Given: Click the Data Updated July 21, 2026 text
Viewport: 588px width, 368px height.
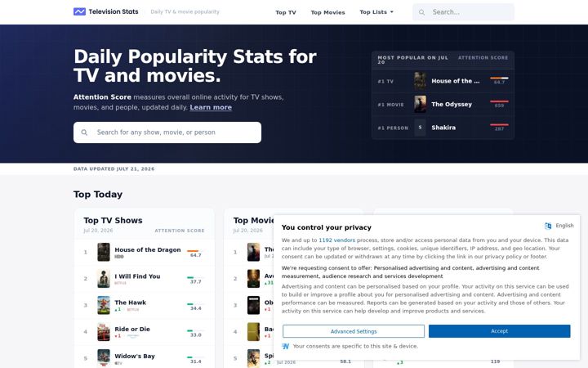Looking at the screenshot, I should click(114, 169).
